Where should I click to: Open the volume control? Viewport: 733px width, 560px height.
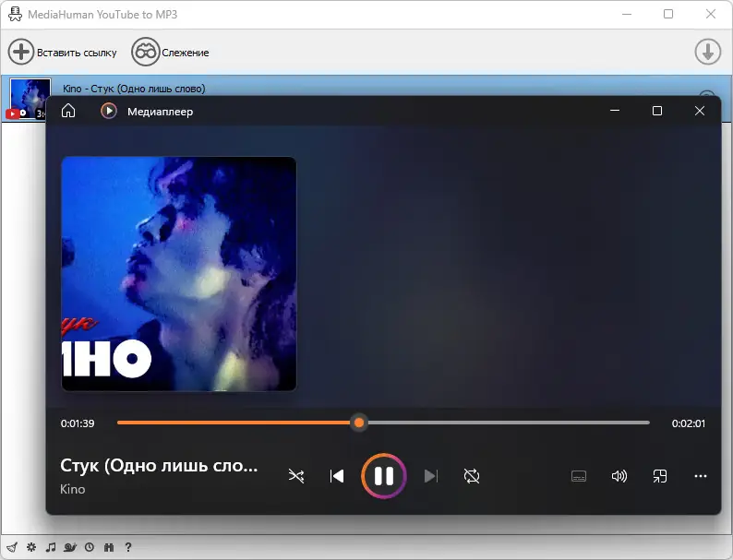click(x=619, y=476)
